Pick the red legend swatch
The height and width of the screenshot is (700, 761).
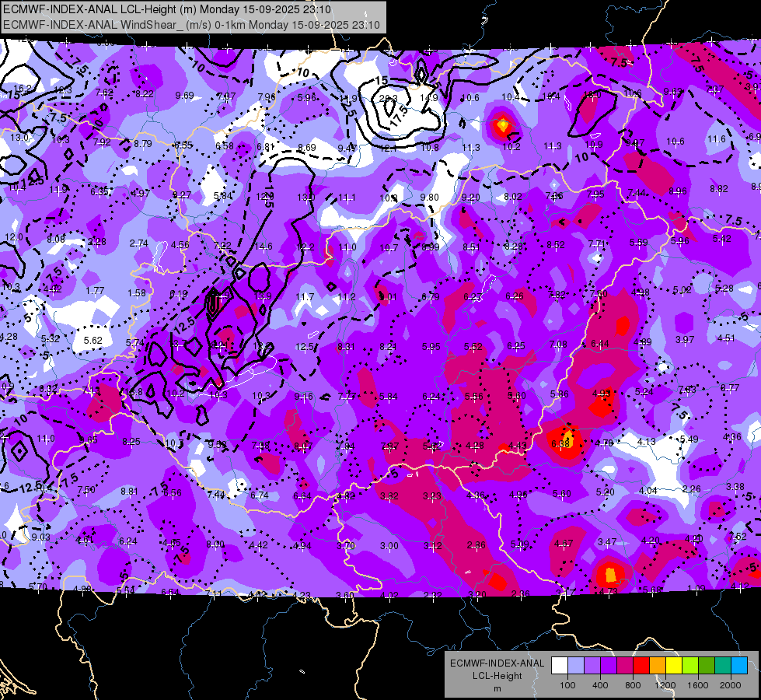pos(641,666)
